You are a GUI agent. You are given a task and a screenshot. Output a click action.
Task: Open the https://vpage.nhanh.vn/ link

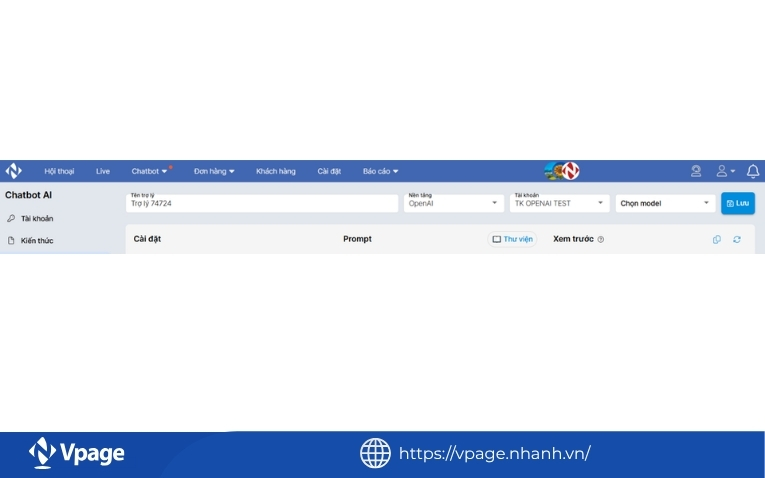495,454
